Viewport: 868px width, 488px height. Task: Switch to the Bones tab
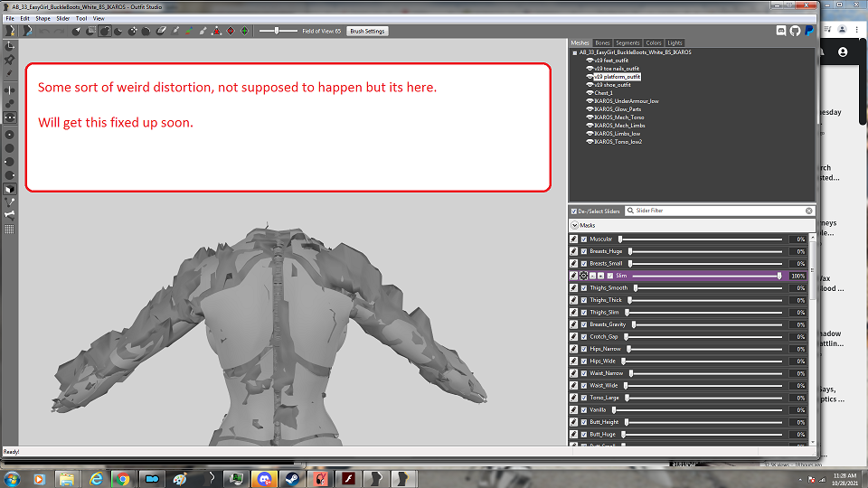tap(602, 42)
